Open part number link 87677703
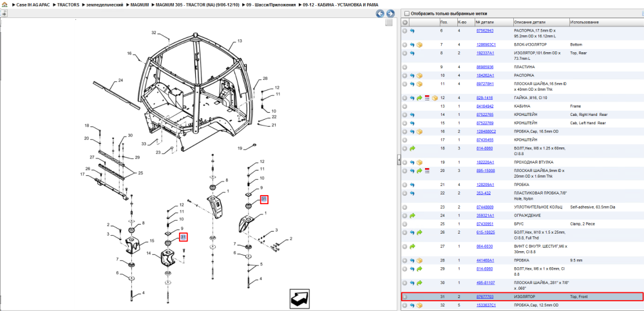This screenshot has height=311, width=644. tap(485, 296)
